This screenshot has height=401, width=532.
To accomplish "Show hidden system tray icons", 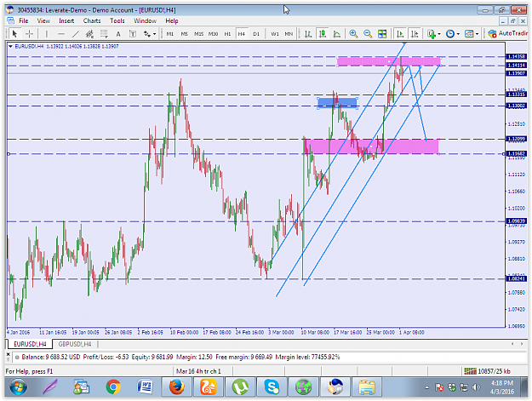I will [426, 387].
